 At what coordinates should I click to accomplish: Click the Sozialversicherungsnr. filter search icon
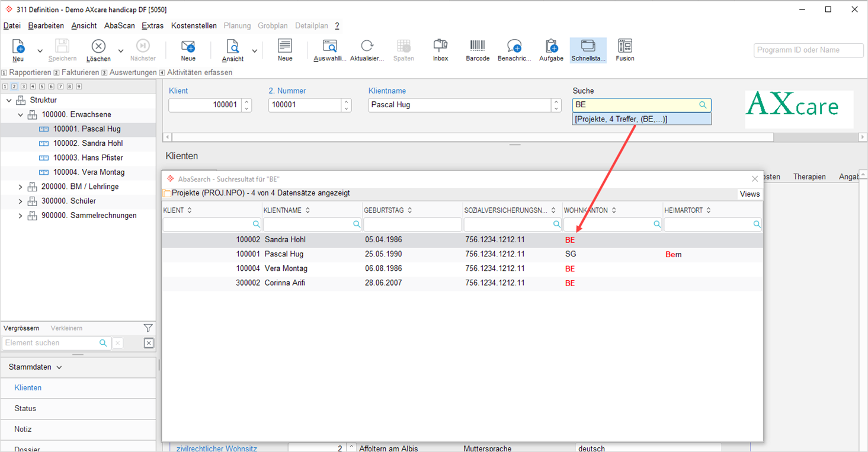[x=557, y=225]
